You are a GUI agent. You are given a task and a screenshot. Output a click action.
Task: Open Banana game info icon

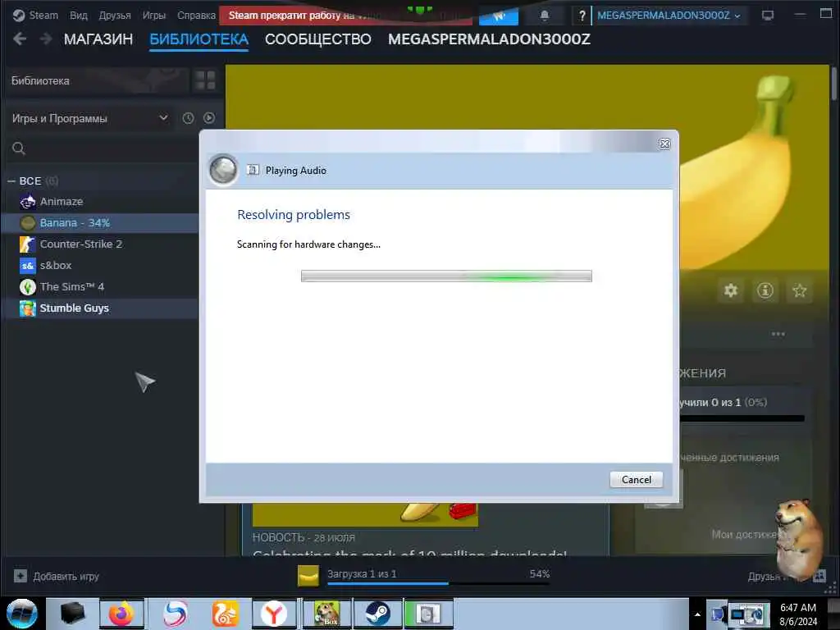click(x=765, y=290)
